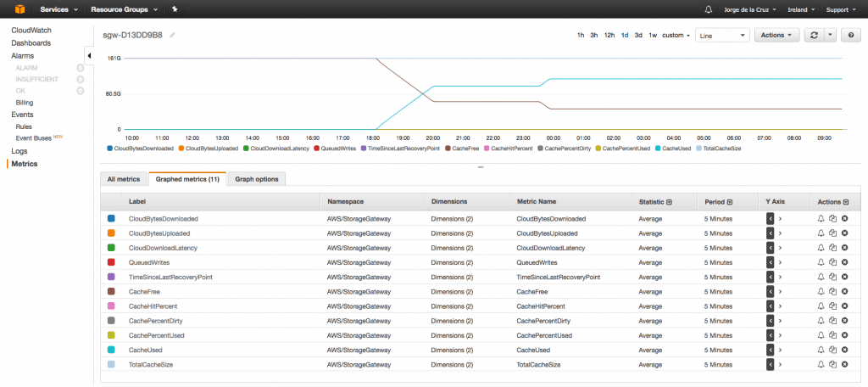
Task: Remove the TotalCacheSize metric
Action: coord(845,364)
